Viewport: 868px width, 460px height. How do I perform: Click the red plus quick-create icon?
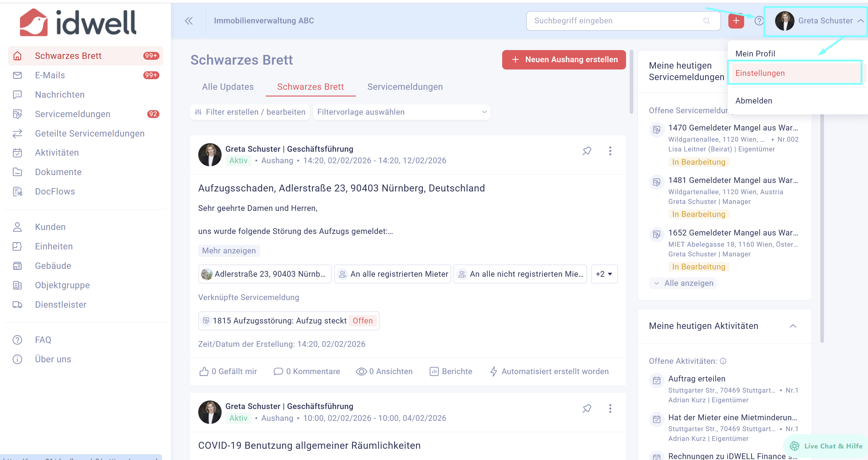coord(736,21)
